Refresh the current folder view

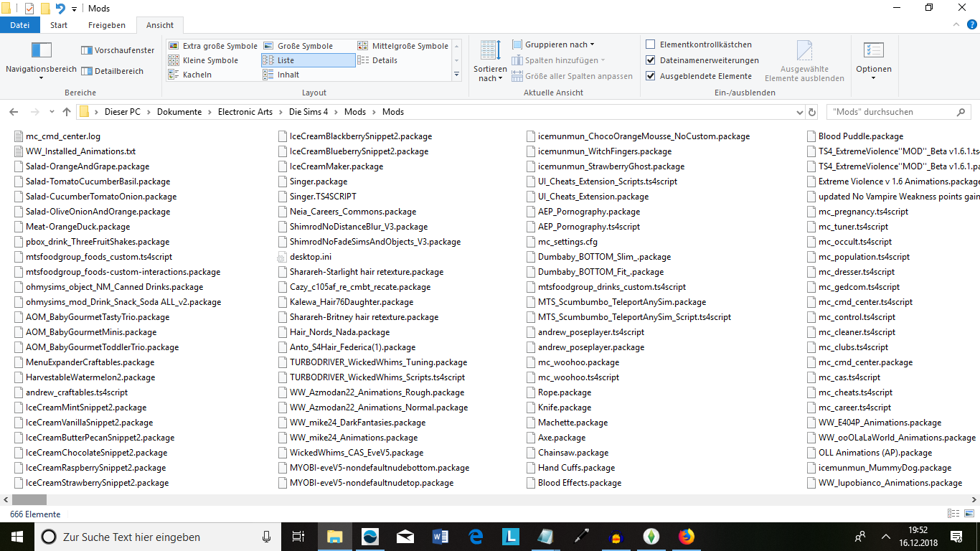[x=812, y=112]
